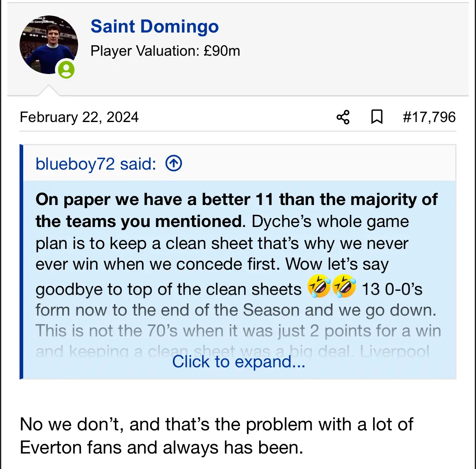Click the "blueboy72 said:" quote attribution
This screenshot has height=469, width=476.
point(96,164)
